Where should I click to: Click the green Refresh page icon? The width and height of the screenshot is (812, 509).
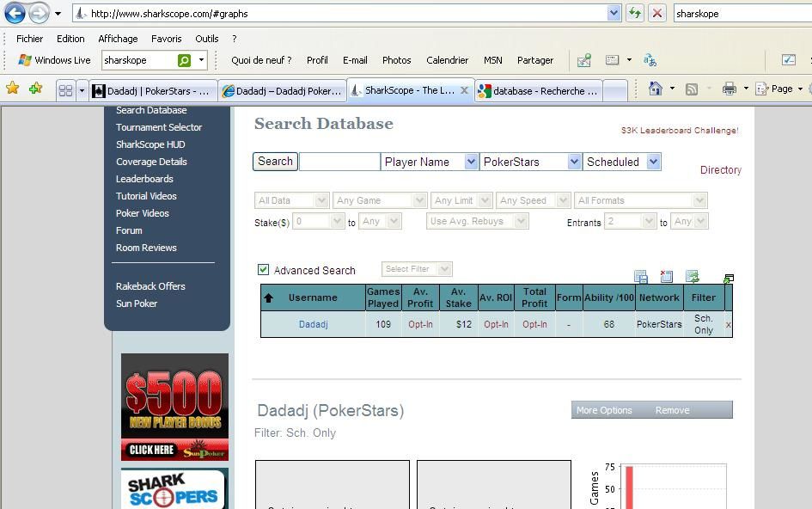(634, 14)
